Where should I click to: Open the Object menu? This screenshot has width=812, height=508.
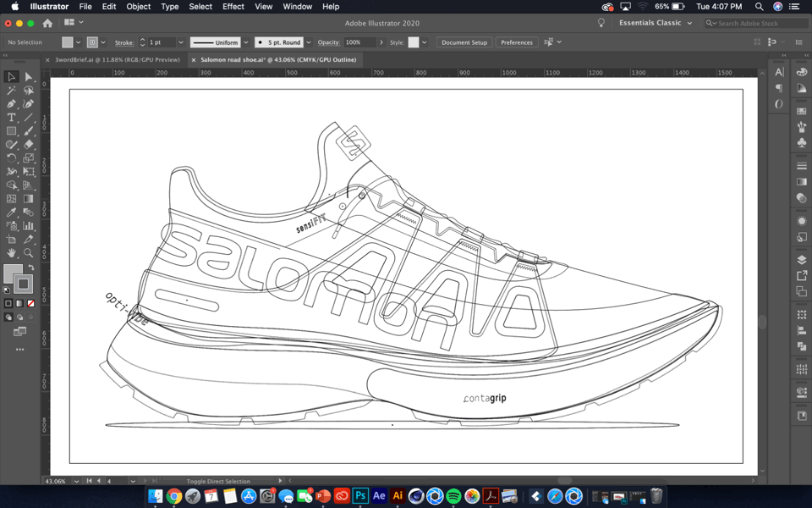click(138, 6)
